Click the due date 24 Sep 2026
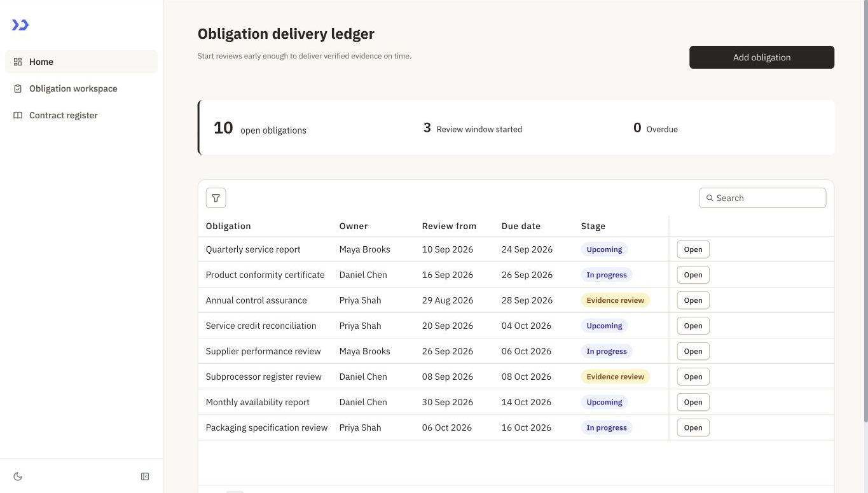Screen dimensions: 868x493 [527, 249]
